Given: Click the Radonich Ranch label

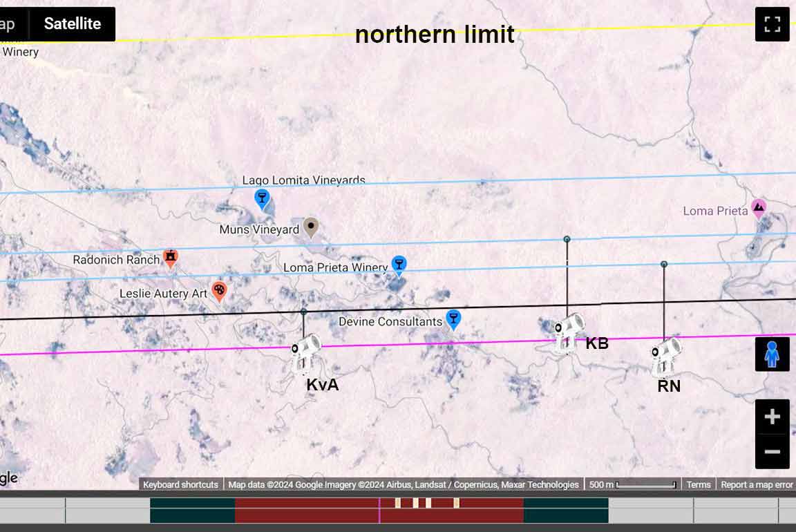Looking at the screenshot, I should [116, 260].
